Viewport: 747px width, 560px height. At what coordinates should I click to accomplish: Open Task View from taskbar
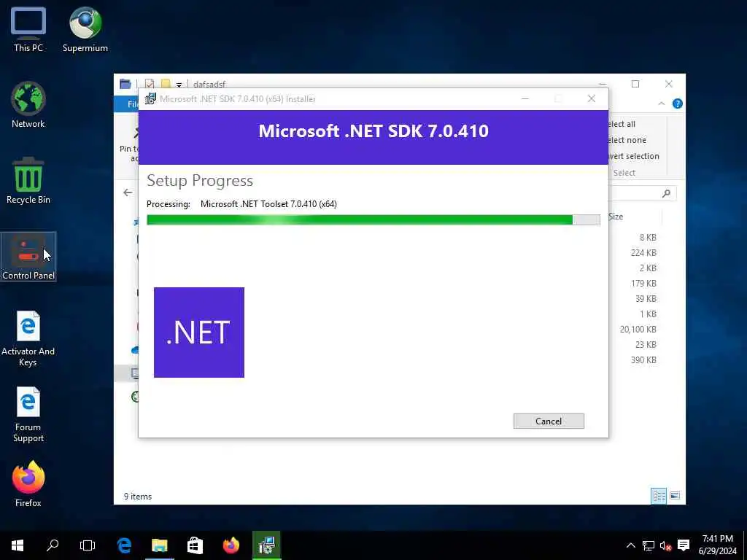click(88, 545)
